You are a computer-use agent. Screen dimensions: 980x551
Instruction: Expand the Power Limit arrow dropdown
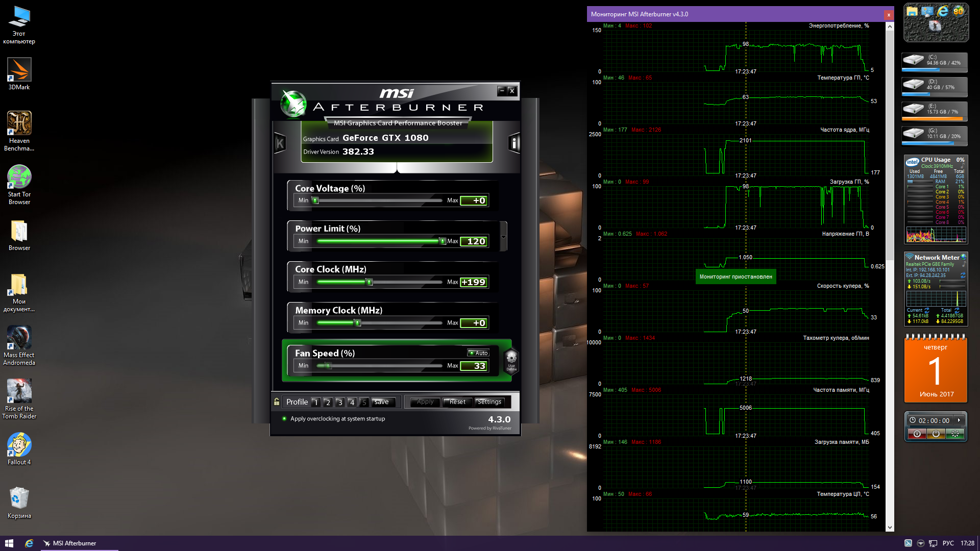tap(503, 237)
